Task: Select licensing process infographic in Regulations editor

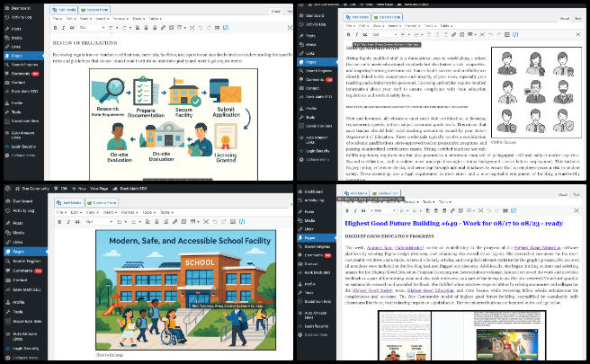Action: (174, 124)
